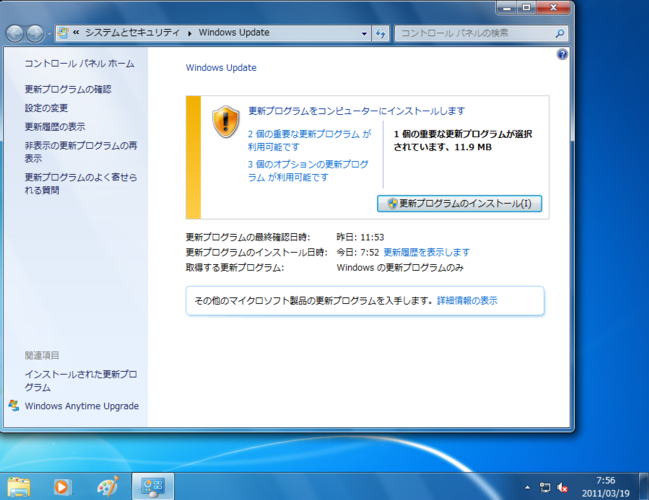
Task: Open 設定の変更 in sidebar
Action: click(x=46, y=108)
